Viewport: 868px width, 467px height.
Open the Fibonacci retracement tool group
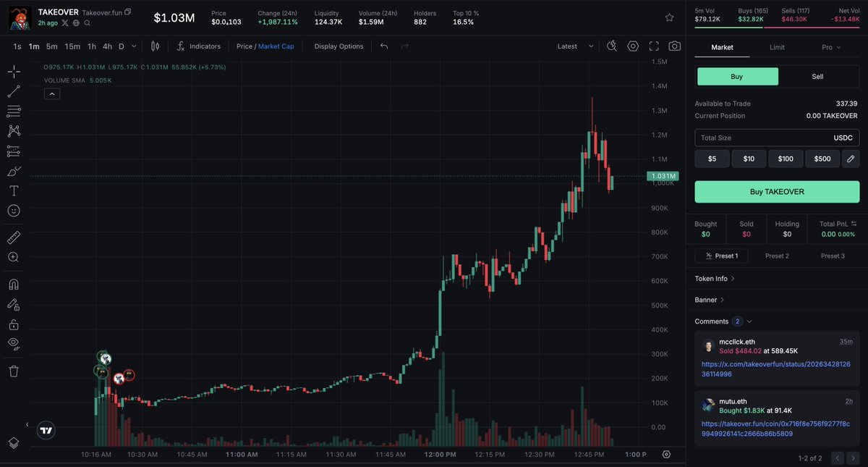14,111
